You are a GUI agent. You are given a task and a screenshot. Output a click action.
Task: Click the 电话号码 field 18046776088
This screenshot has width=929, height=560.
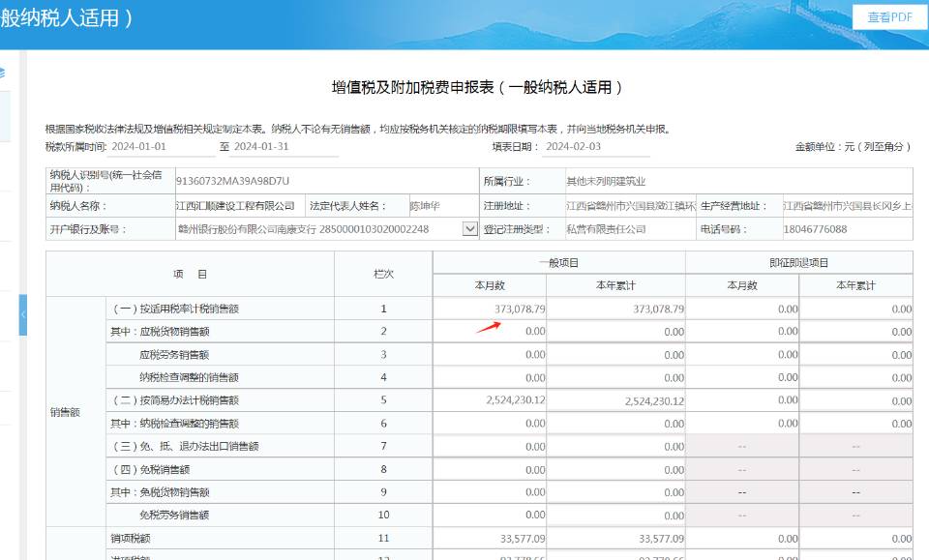click(x=845, y=229)
